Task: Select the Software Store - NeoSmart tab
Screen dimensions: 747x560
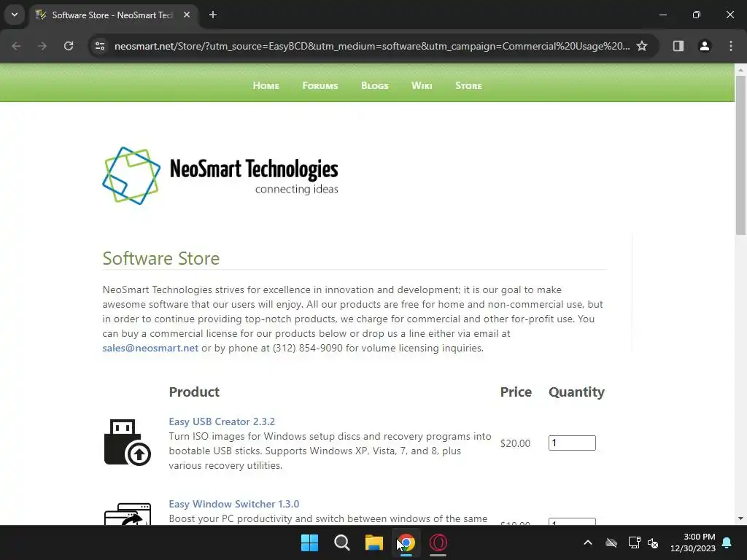Action: pos(113,15)
